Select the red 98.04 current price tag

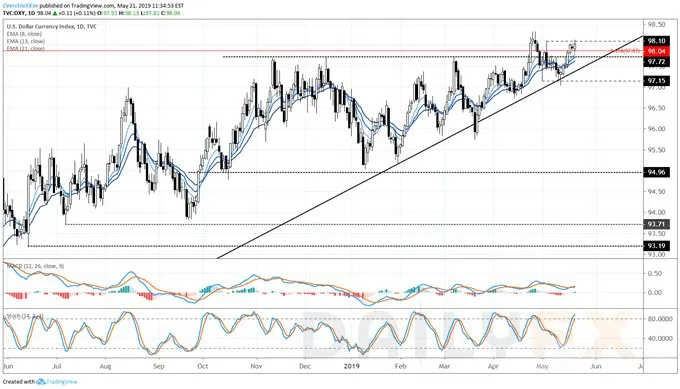[656, 51]
